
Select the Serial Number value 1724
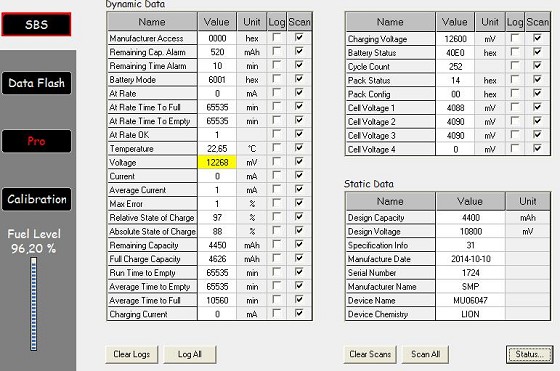471,273
